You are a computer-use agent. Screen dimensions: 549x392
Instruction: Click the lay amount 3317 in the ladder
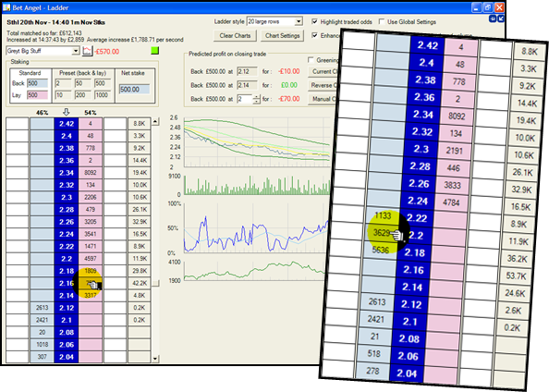click(x=91, y=295)
